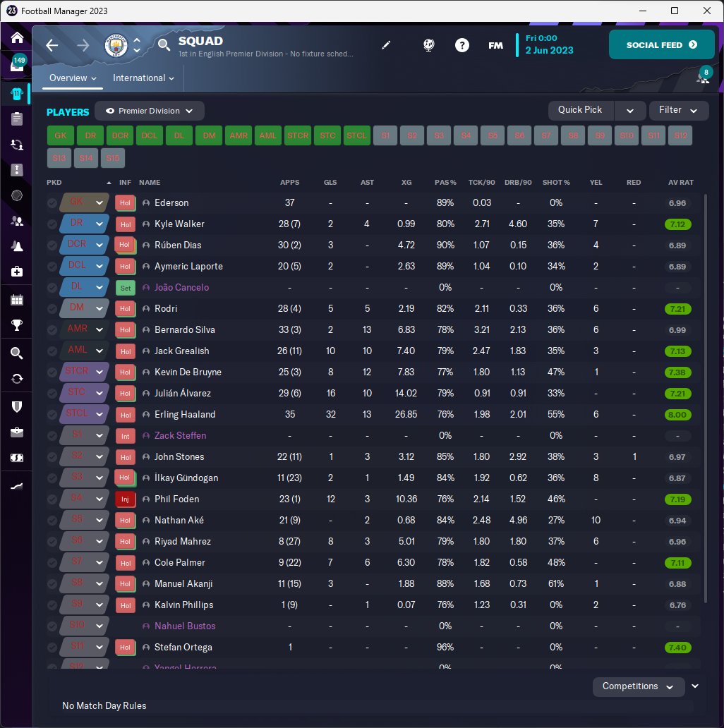The width and height of the screenshot is (724, 728).
Task: Click Phil Foden's Inj status badge
Action: 125,499
